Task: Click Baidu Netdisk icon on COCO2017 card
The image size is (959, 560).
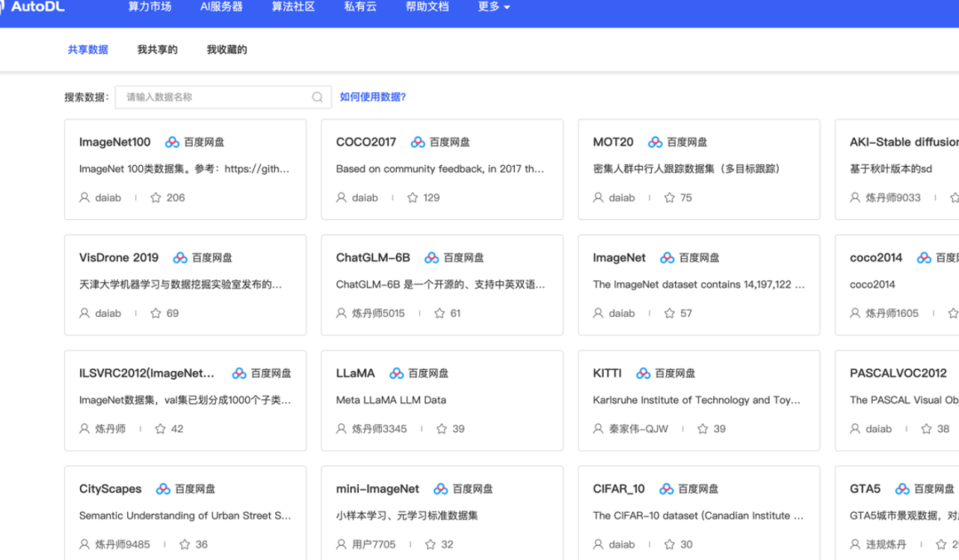Action: [417, 143]
